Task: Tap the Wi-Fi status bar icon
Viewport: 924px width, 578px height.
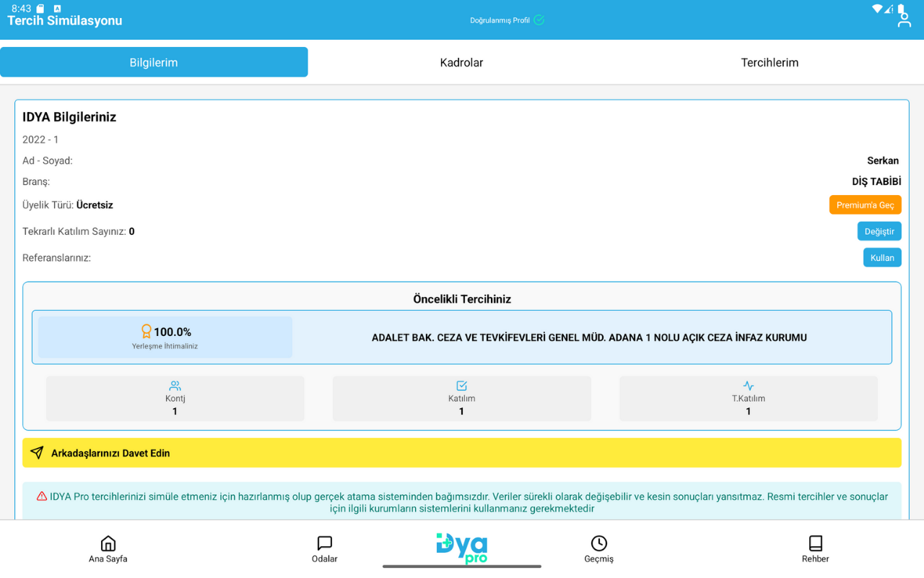Action: (877, 9)
